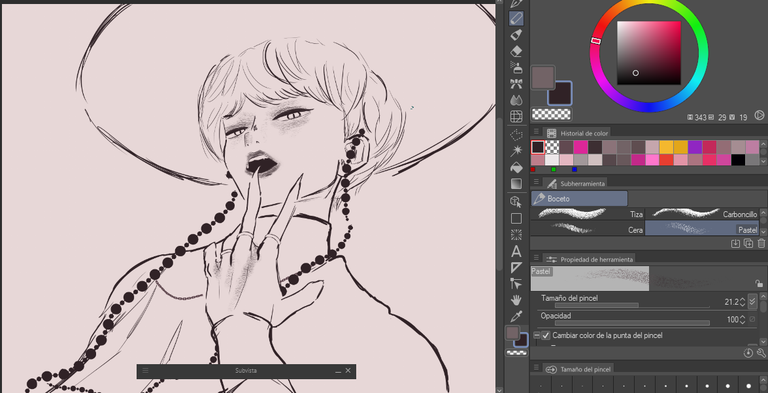Pick the largest brush size preset dot
This screenshot has width=768, height=393.
point(748,386)
